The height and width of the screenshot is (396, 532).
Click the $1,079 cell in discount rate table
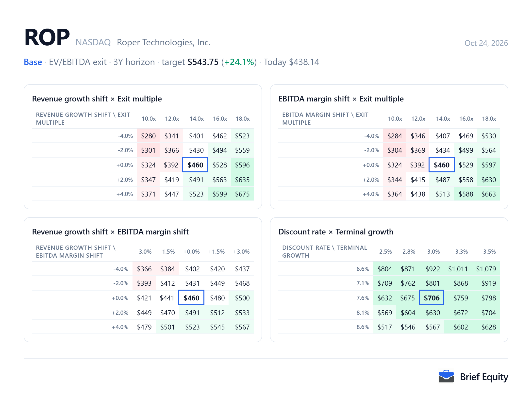[x=486, y=269]
